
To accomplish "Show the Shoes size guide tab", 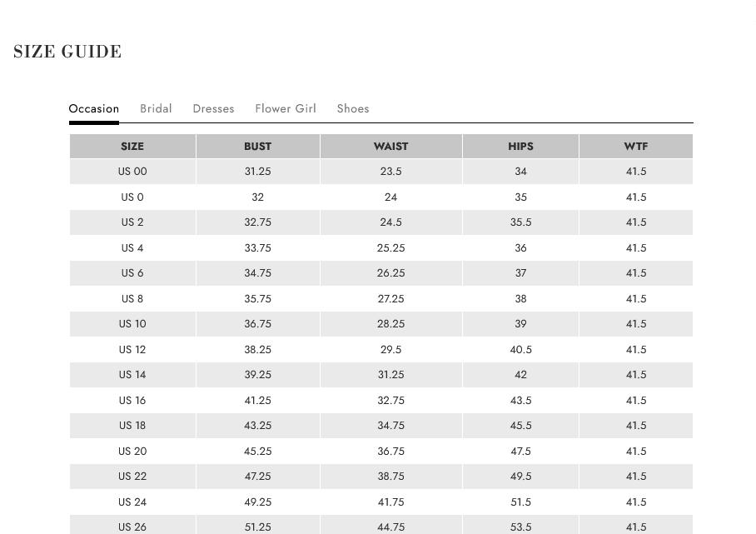I will (x=353, y=108).
